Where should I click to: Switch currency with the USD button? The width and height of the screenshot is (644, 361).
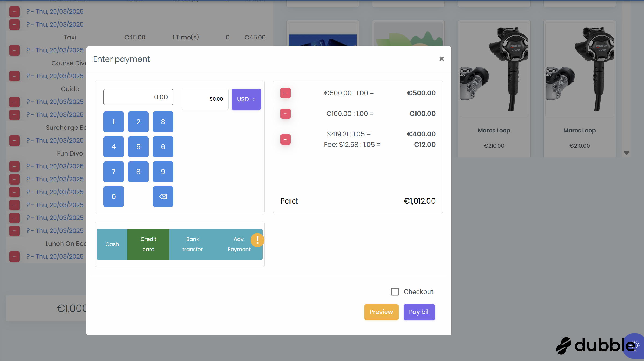pos(246,99)
